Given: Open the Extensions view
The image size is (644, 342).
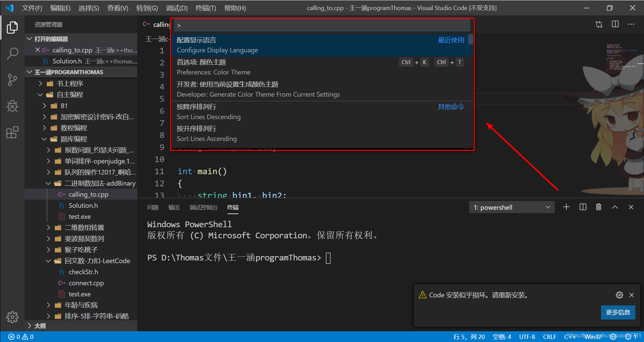Looking at the screenshot, I should click(x=12, y=132).
